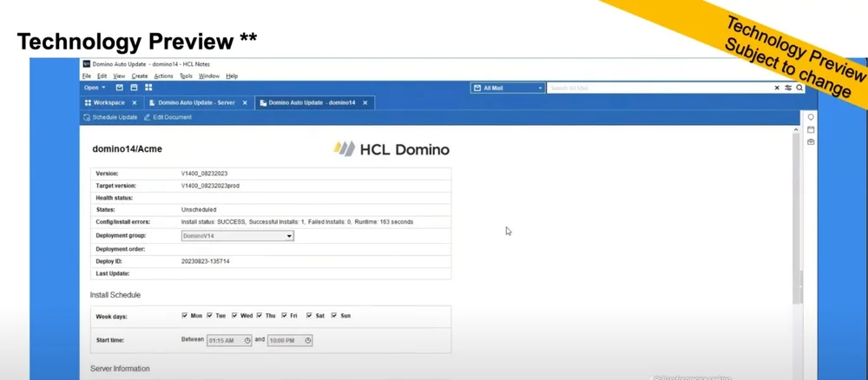The width and height of the screenshot is (868, 380).
Task: Open the File menu
Action: click(x=86, y=75)
